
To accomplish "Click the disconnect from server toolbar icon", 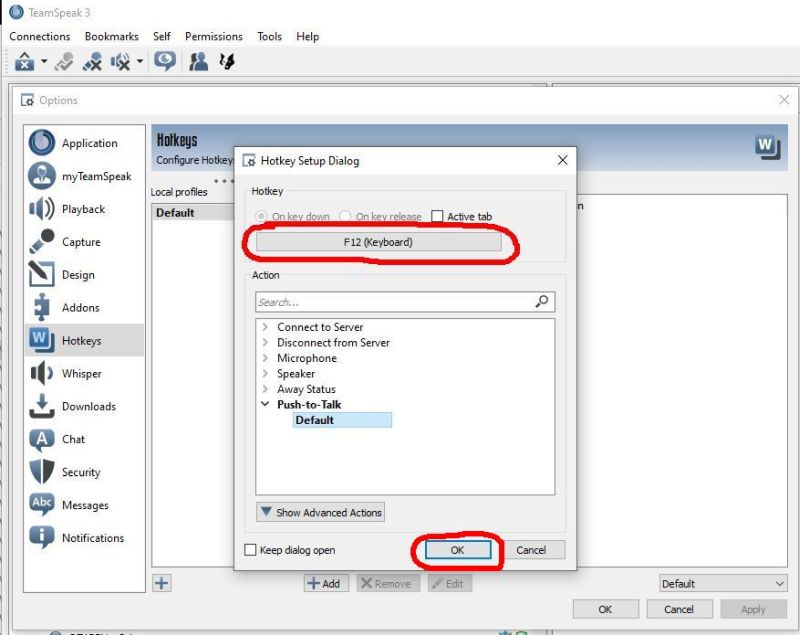I will (x=64, y=62).
